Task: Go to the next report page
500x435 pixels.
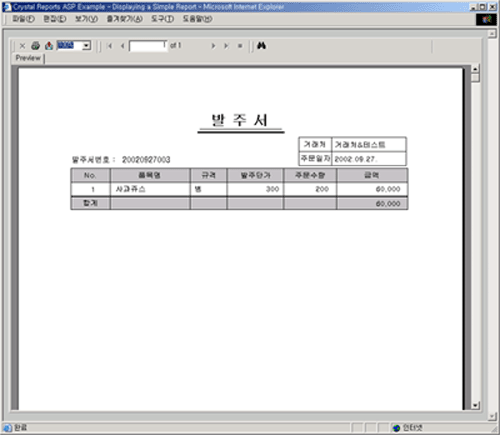Action: (x=213, y=46)
